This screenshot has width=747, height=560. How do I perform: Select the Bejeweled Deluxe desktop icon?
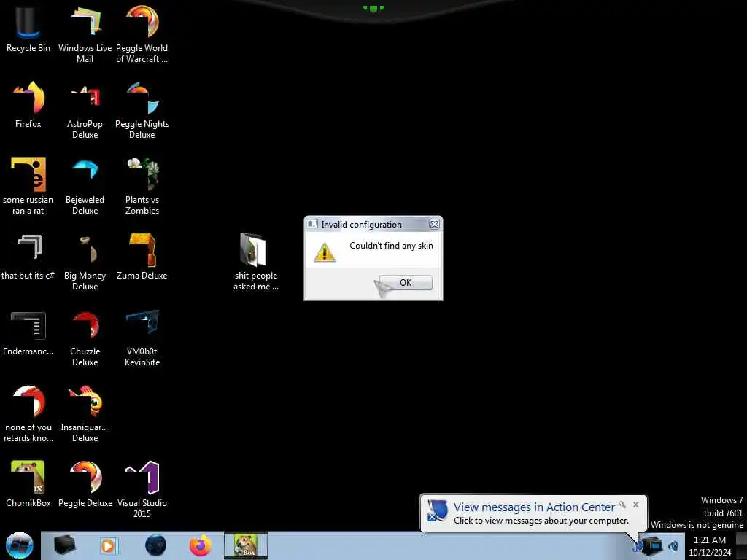(x=85, y=186)
